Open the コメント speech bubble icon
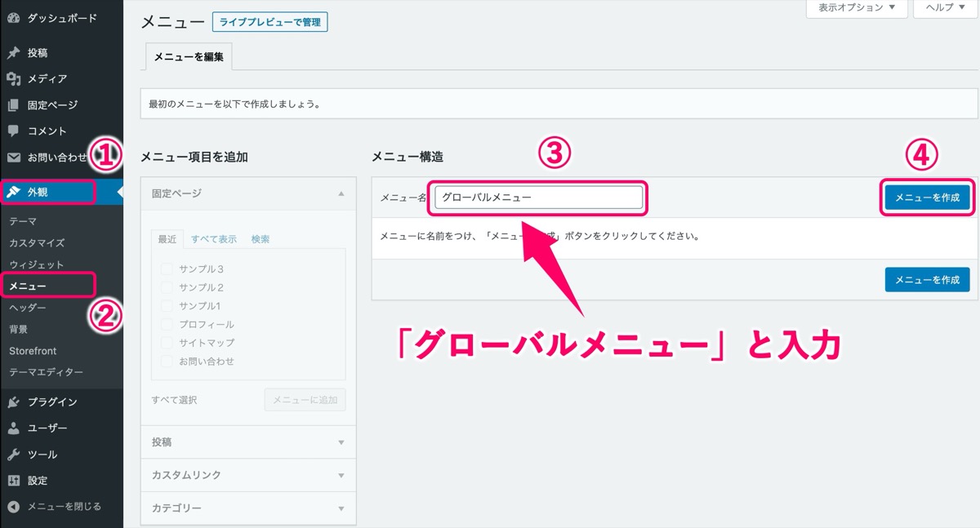The height and width of the screenshot is (528, 980). point(13,131)
